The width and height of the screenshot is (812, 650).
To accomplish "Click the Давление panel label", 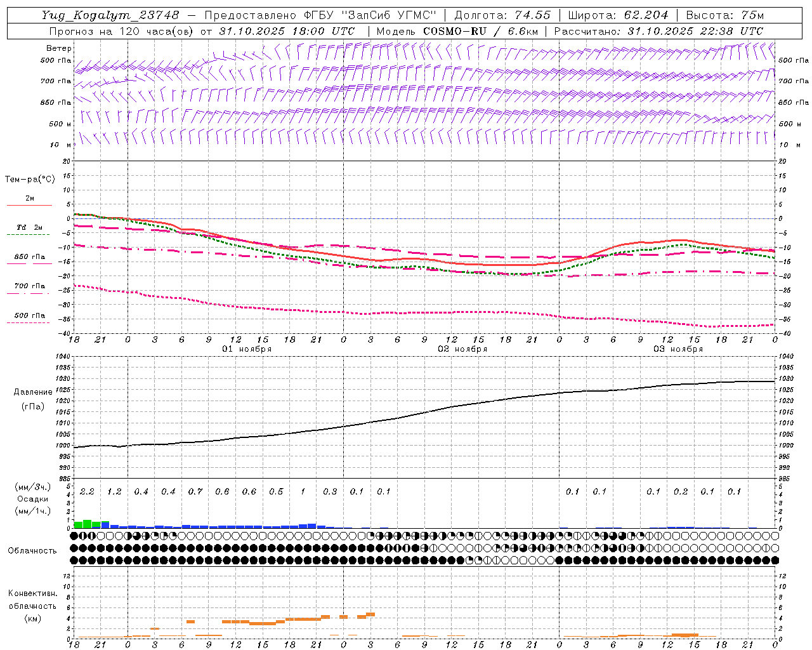I will pyautogui.click(x=33, y=392).
